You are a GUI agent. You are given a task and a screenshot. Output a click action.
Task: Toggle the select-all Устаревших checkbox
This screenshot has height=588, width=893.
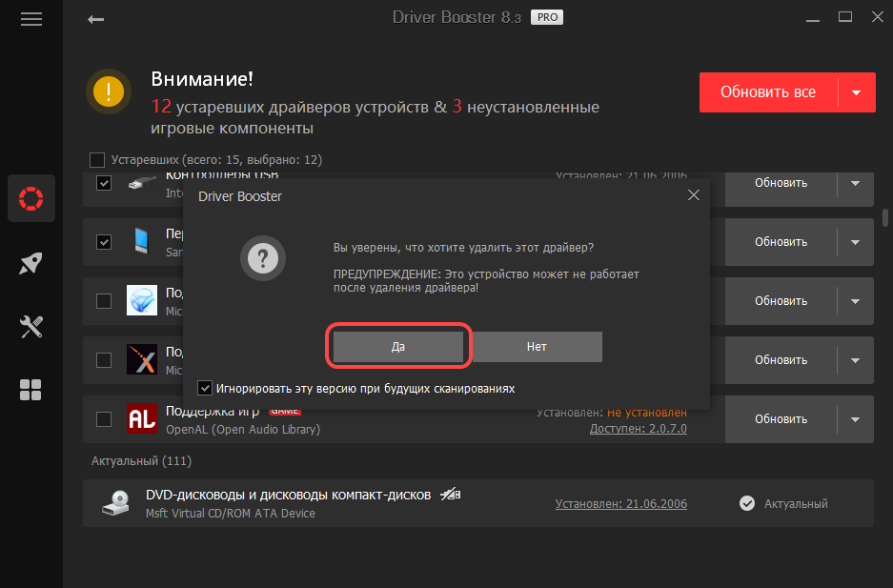(97, 160)
